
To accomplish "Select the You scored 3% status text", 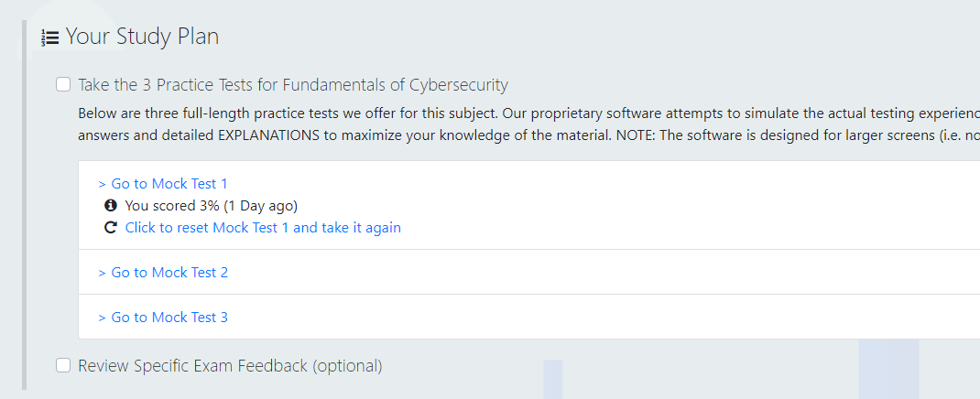I will (212, 205).
